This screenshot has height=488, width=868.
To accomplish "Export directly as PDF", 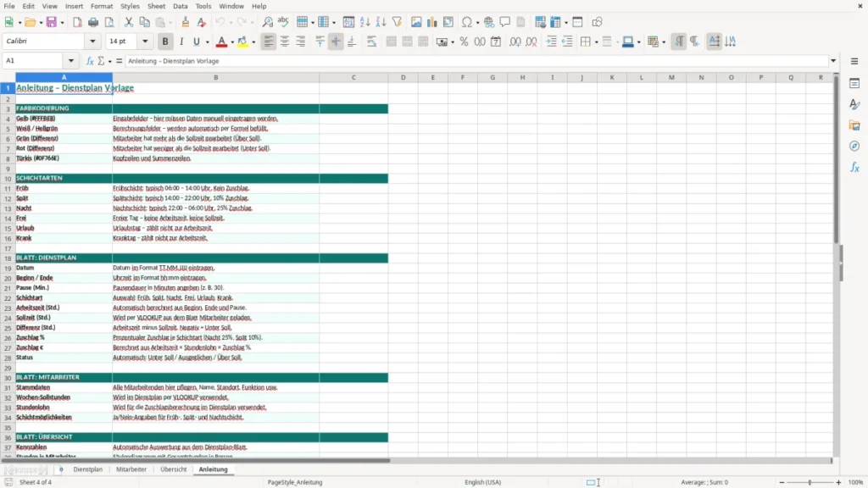I will click(x=77, y=22).
